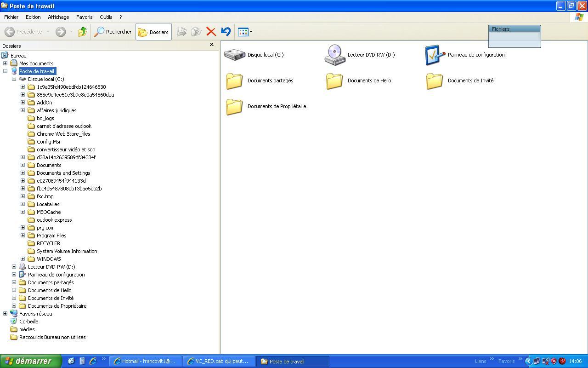Expand the Documents and Settings node
The height and width of the screenshot is (368, 588).
23,173
